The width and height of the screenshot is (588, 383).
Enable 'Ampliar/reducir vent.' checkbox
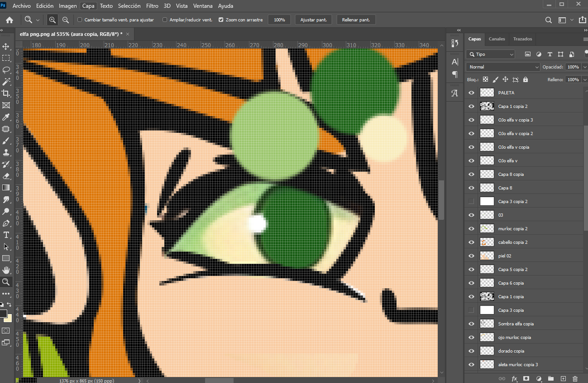[x=165, y=20]
